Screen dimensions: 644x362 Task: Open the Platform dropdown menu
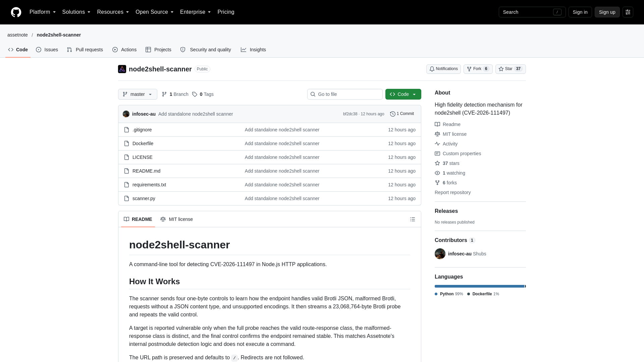43,12
